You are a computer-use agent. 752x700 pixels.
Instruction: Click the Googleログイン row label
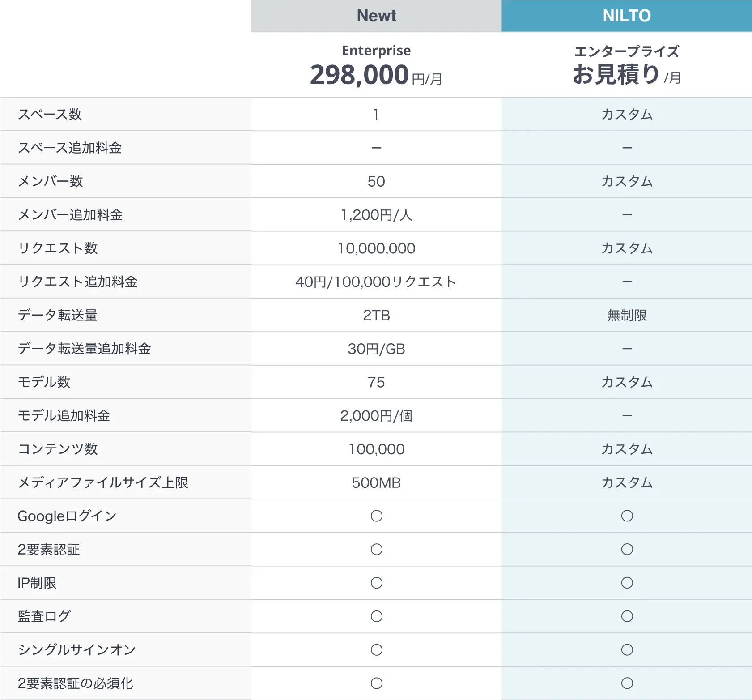(67, 516)
